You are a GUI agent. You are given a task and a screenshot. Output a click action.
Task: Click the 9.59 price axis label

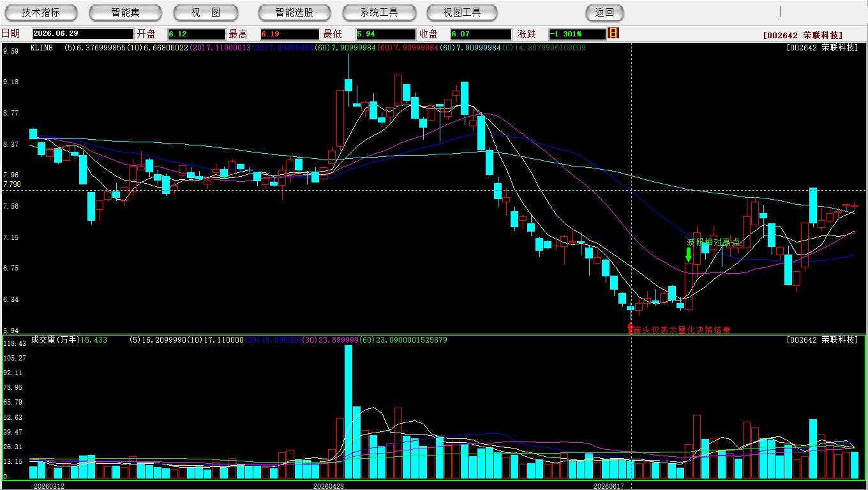click(x=10, y=52)
